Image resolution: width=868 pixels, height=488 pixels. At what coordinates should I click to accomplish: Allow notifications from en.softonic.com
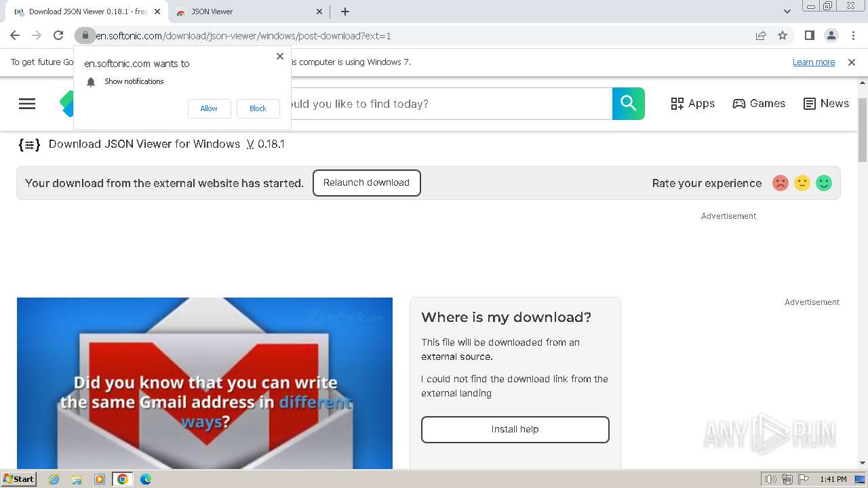pos(209,108)
